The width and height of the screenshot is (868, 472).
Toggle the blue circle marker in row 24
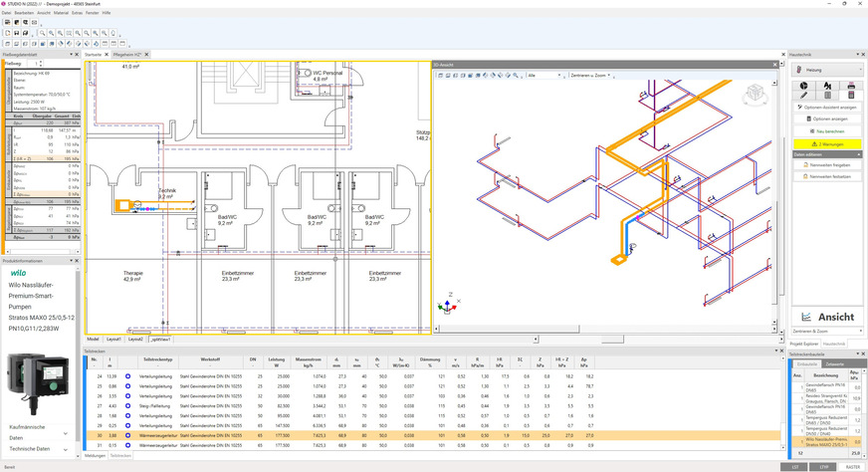tap(127, 376)
